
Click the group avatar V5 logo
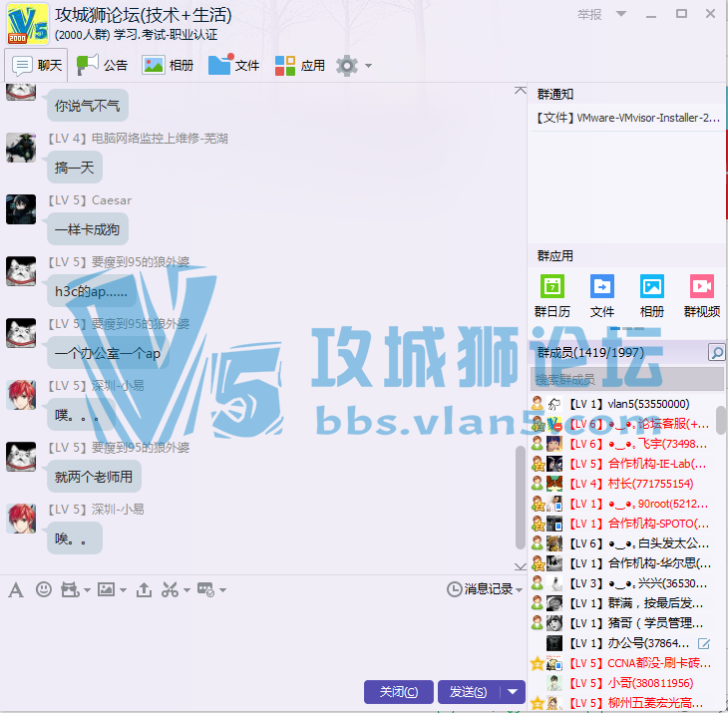(x=27, y=24)
